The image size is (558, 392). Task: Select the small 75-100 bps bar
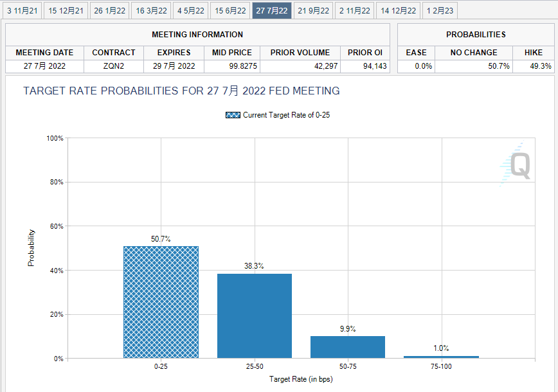[441, 357]
